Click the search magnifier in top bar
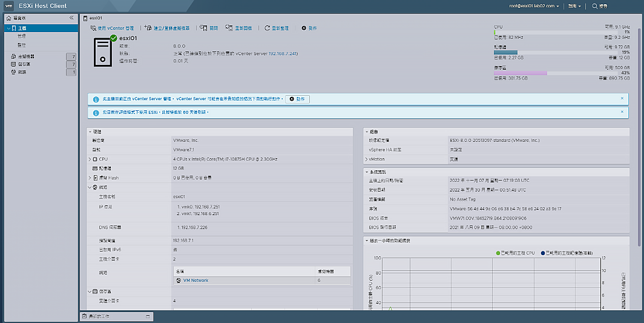This screenshot has height=323, width=644. click(x=595, y=6)
